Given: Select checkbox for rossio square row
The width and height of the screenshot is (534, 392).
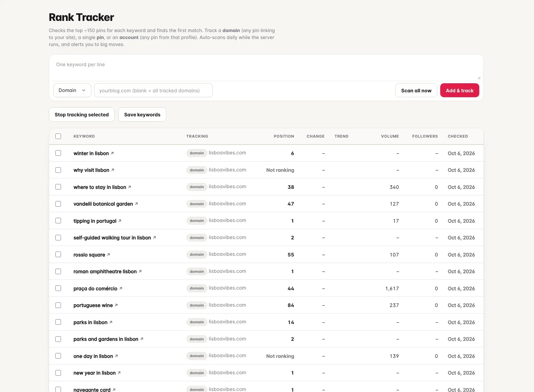Looking at the screenshot, I should (58, 254).
